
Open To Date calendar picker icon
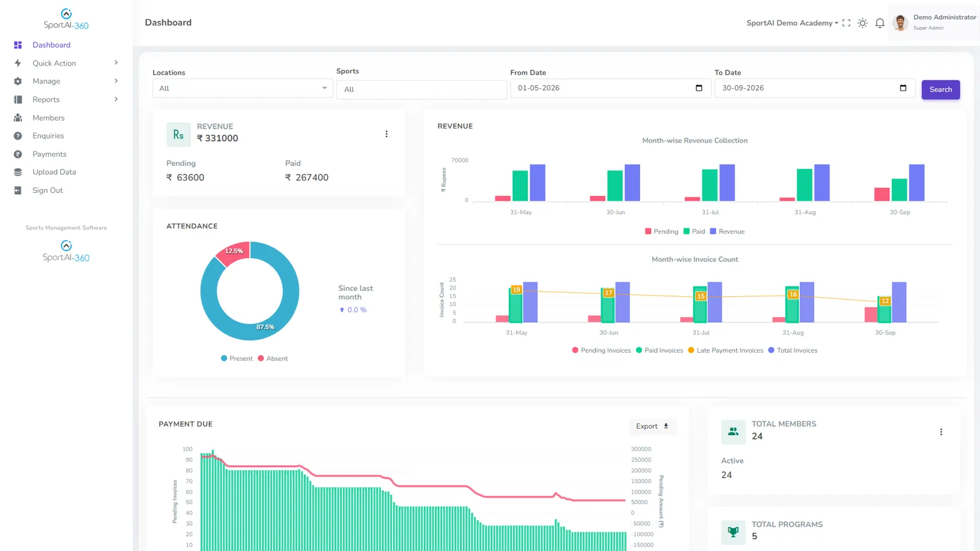903,88
